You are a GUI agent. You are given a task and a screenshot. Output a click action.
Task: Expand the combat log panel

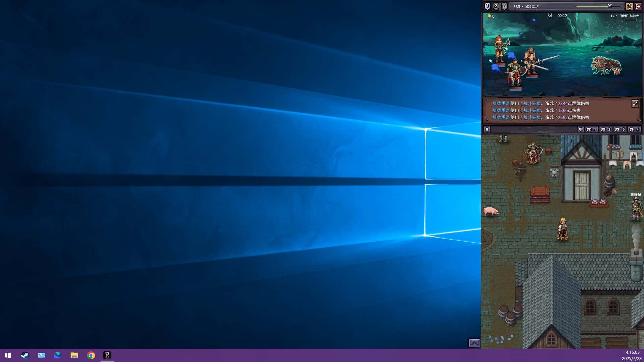tap(635, 103)
